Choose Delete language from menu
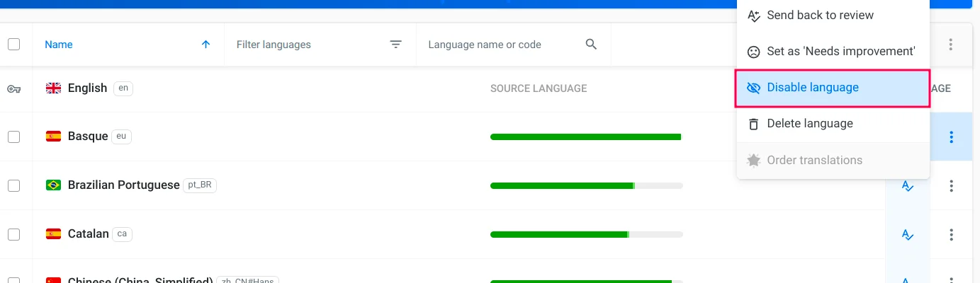 coord(809,124)
